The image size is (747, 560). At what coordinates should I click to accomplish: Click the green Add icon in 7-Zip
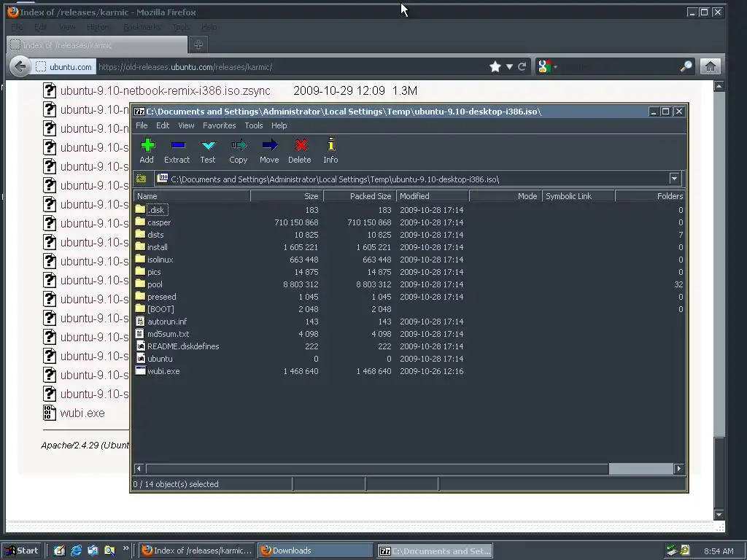click(147, 145)
